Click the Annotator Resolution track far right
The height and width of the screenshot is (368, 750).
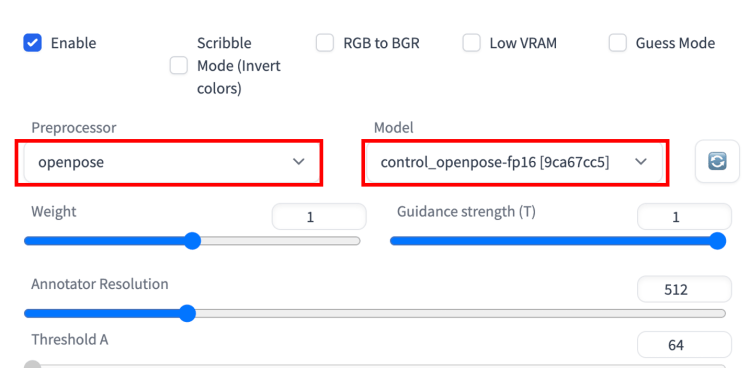point(720,313)
